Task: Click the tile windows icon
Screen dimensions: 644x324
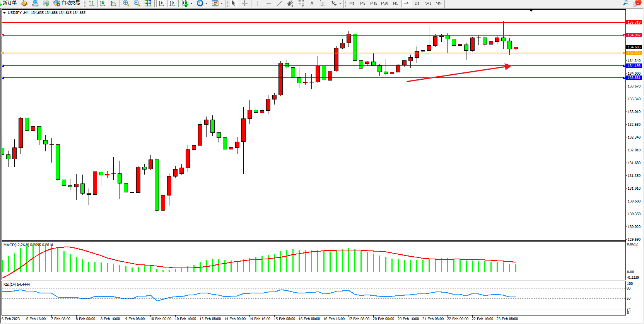Action: pyautogui.click(x=148, y=3)
